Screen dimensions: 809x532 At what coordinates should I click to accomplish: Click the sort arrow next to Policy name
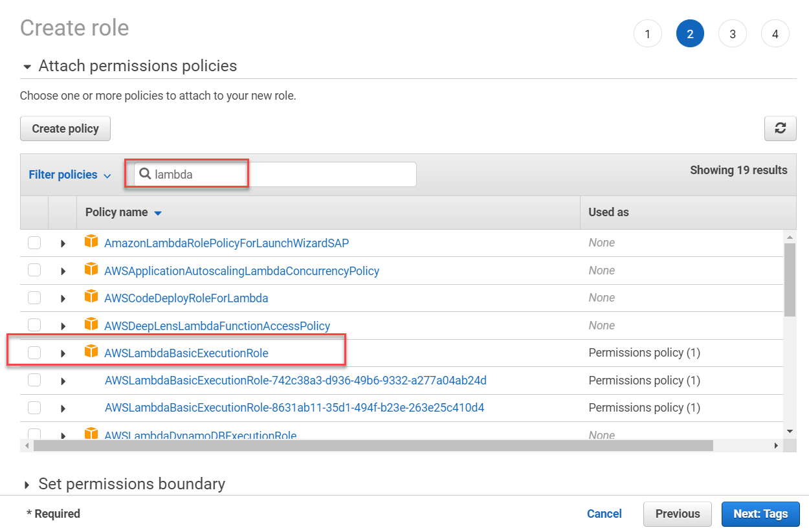tap(159, 212)
